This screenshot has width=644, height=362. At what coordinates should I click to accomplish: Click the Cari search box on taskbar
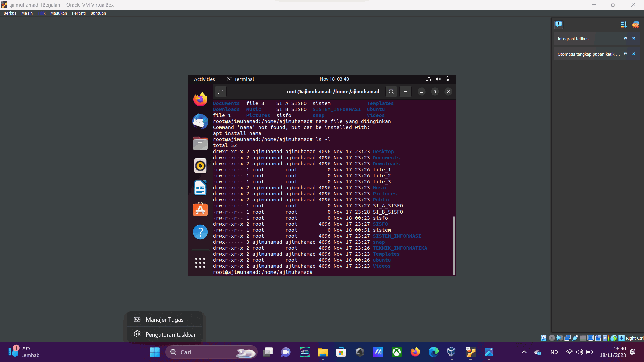[211, 352]
